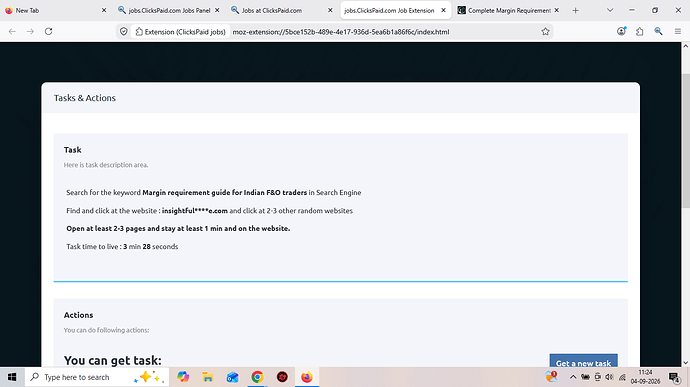Open notification center icon
The height and width of the screenshot is (387, 690).
[674, 377]
